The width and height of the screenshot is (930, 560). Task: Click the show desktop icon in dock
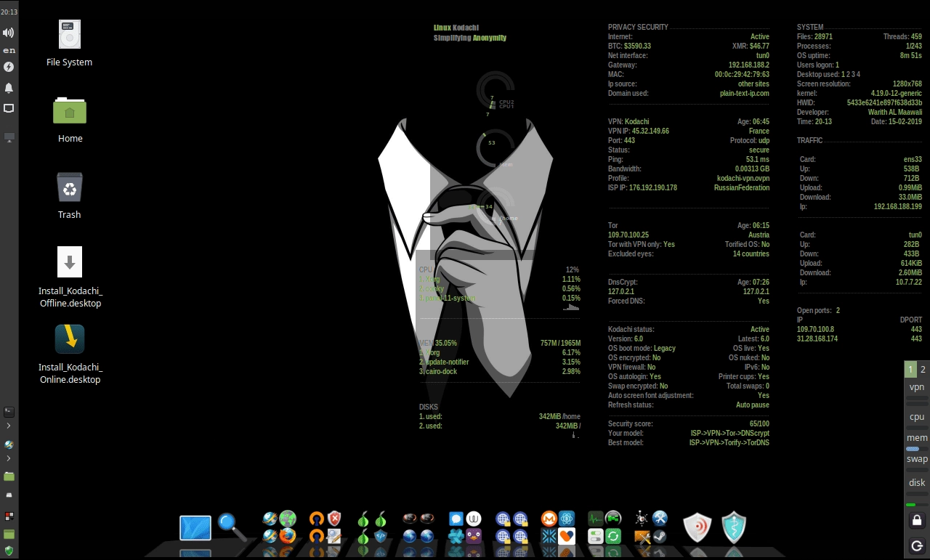tap(195, 528)
